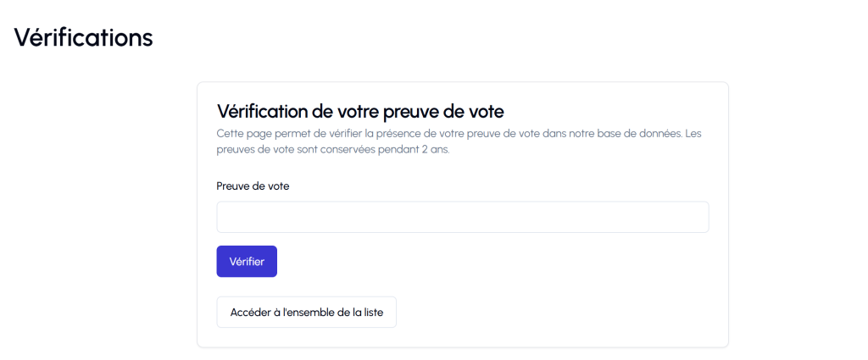
Task: Click the Preuve de vote field label
Action: (253, 186)
